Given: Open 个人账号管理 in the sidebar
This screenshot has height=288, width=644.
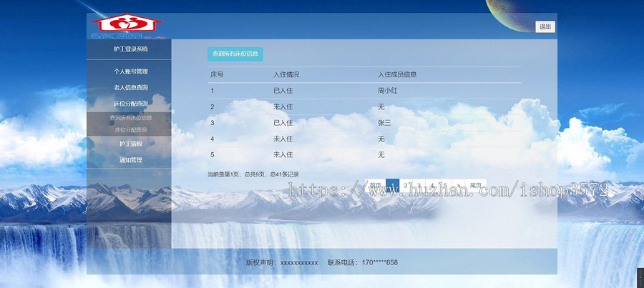Looking at the screenshot, I should point(131,71).
